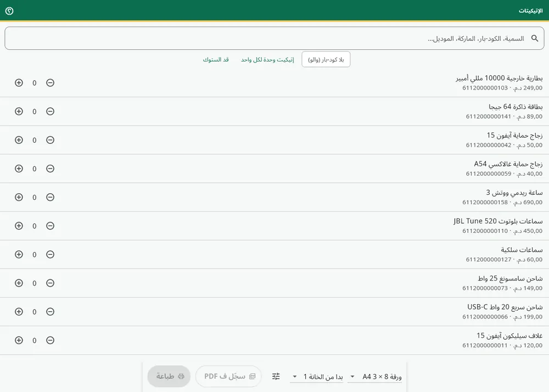The width and height of the screenshot is (549, 392).
Task: Click the قد الستوك button
Action: [216, 59]
